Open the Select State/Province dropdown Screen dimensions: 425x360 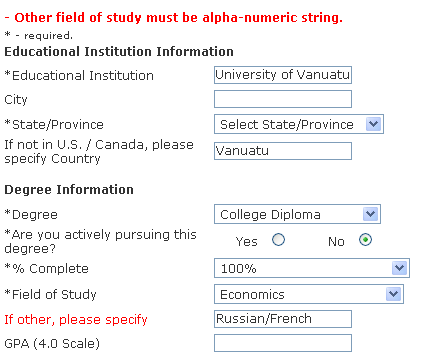[299, 124]
